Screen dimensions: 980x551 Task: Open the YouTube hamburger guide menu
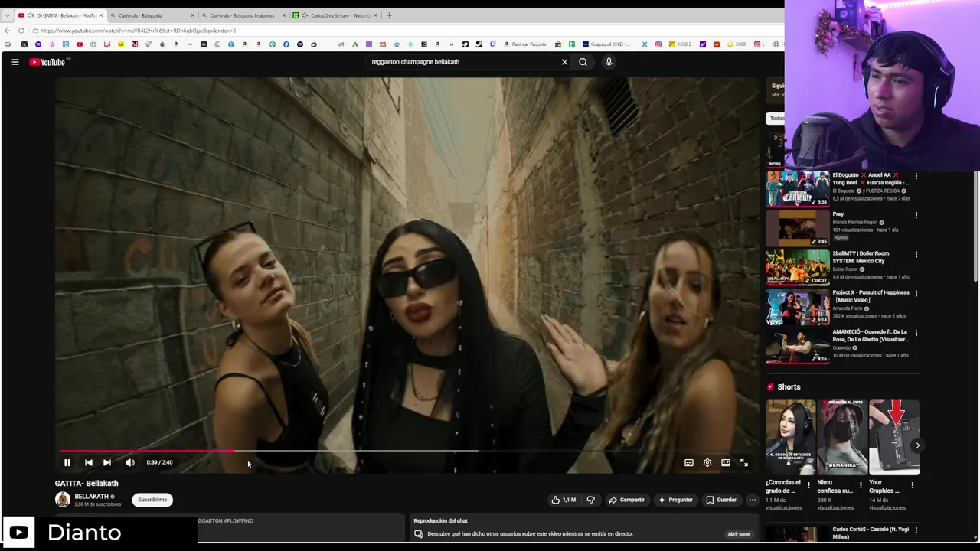point(15,62)
